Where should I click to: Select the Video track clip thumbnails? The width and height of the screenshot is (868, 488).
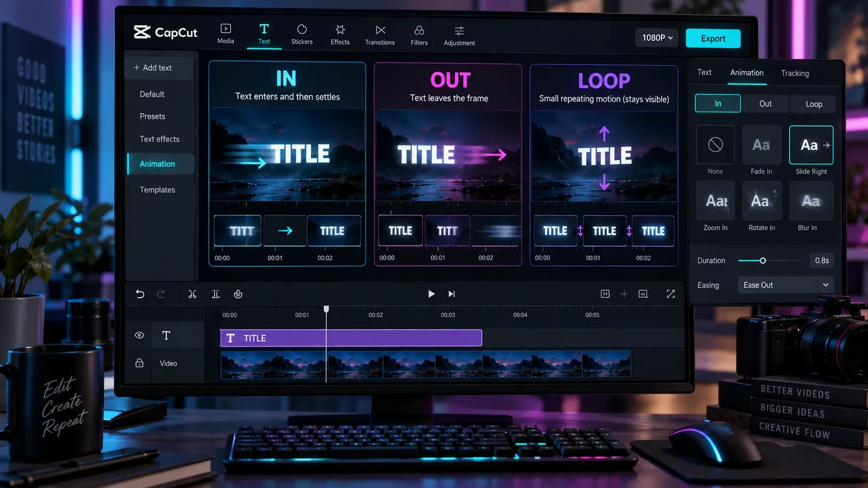(426, 363)
